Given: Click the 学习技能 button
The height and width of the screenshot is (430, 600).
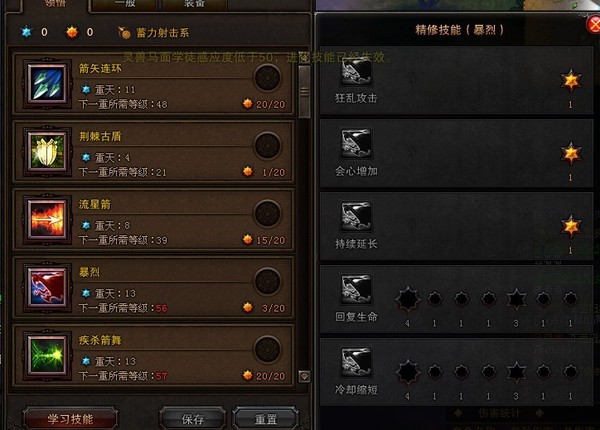Looking at the screenshot, I should 70,419.
